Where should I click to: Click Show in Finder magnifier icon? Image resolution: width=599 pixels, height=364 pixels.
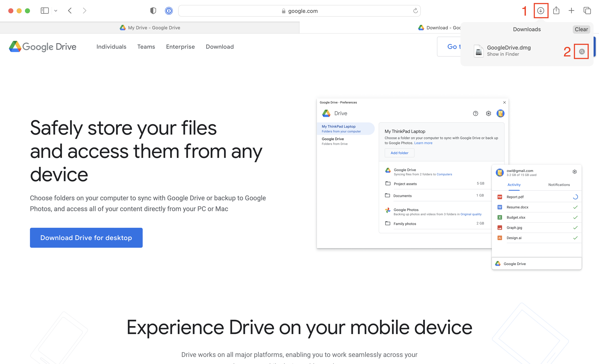(581, 51)
